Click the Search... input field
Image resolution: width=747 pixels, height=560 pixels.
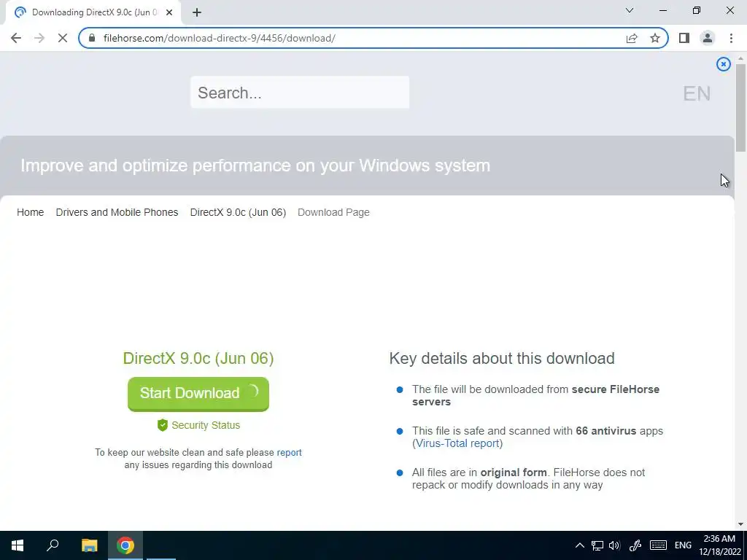(300, 93)
